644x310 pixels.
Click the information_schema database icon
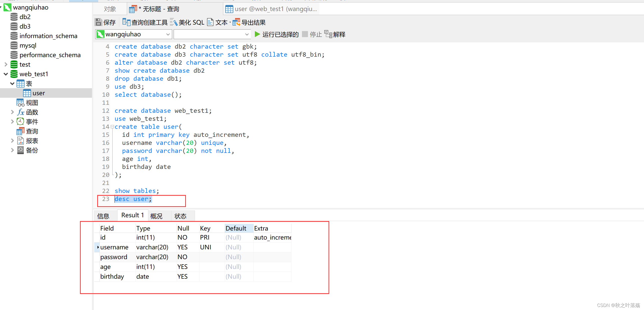point(14,36)
